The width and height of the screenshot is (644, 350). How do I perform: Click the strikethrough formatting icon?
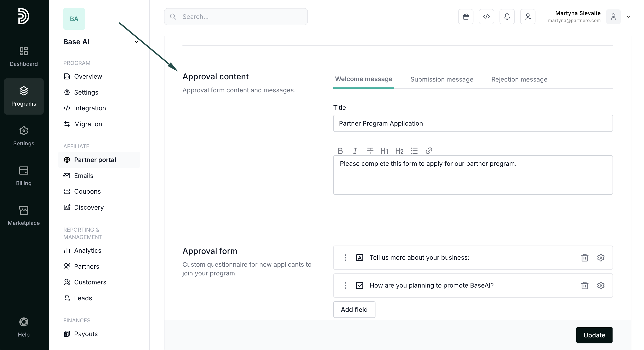click(x=370, y=151)
